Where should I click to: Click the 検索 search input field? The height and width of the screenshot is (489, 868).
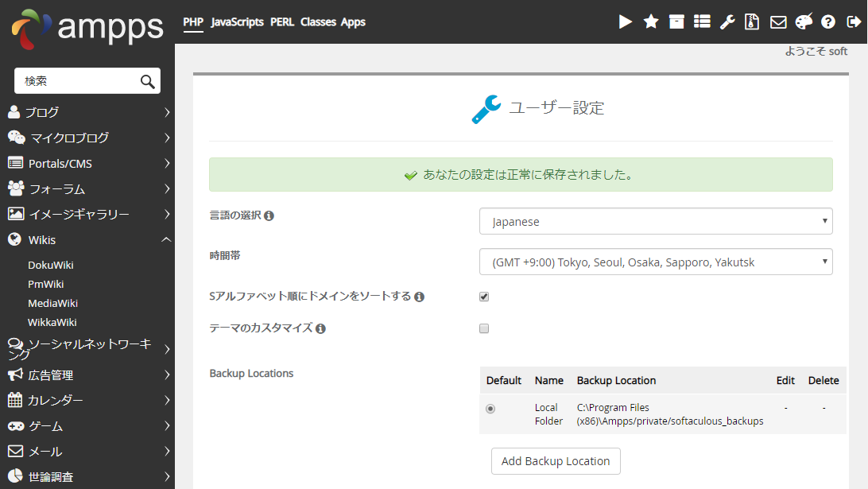(x=78, y=81)
